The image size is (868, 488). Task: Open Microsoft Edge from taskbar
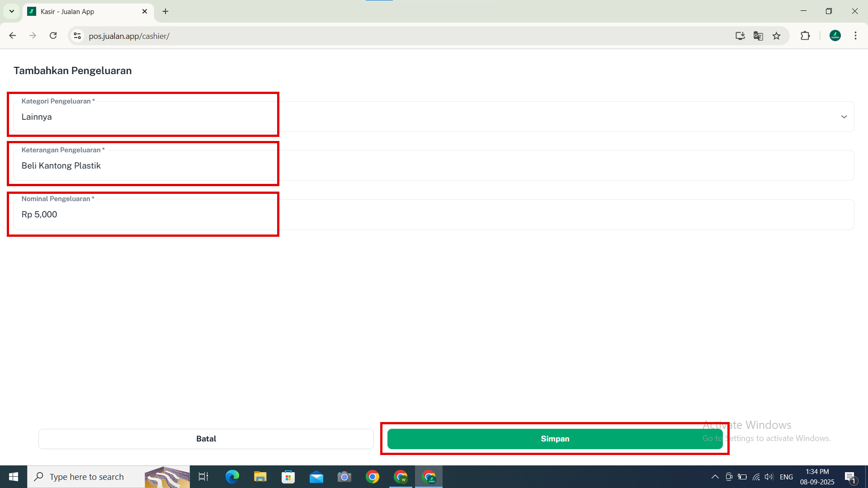point(232,477)
